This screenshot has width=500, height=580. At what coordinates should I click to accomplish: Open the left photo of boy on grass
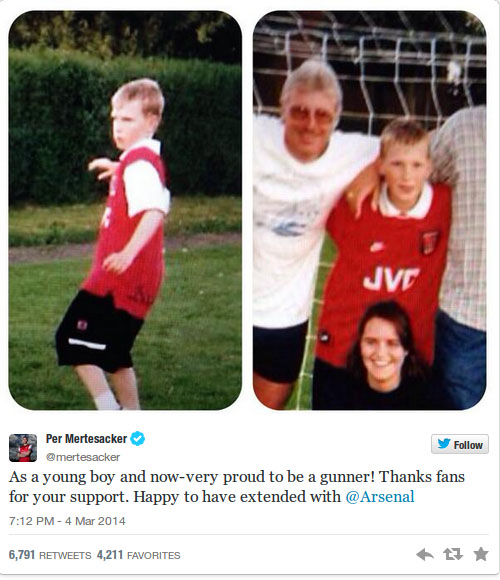tap(125, 210)
